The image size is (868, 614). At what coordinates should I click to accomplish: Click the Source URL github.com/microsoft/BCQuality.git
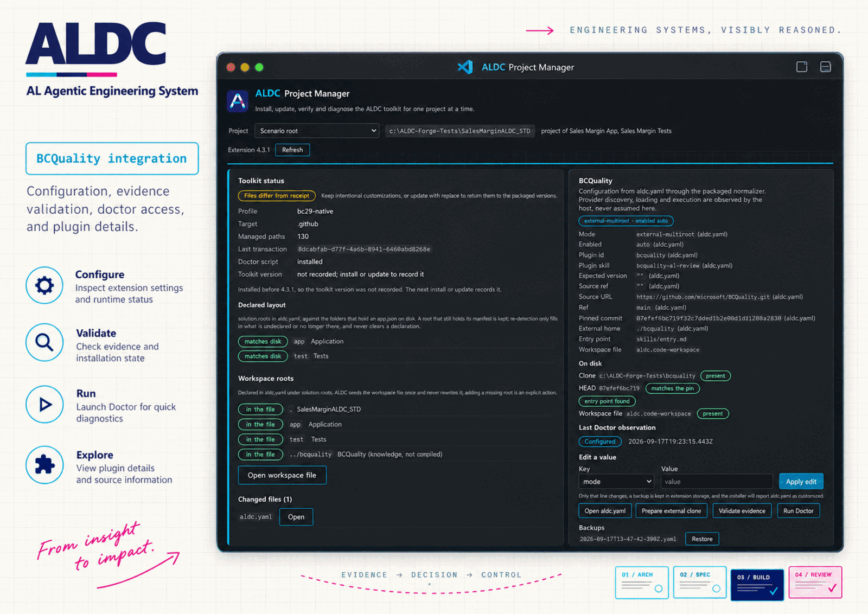click(x=703, y=297)
